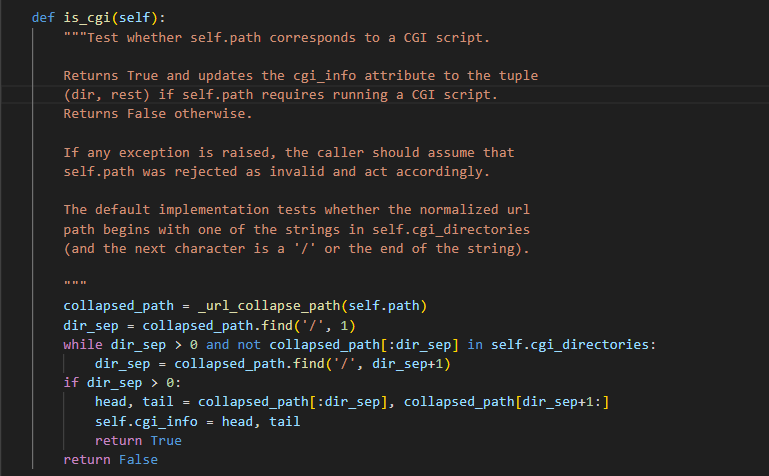Place cursor on _url_collapse_path call

point(269,306)
